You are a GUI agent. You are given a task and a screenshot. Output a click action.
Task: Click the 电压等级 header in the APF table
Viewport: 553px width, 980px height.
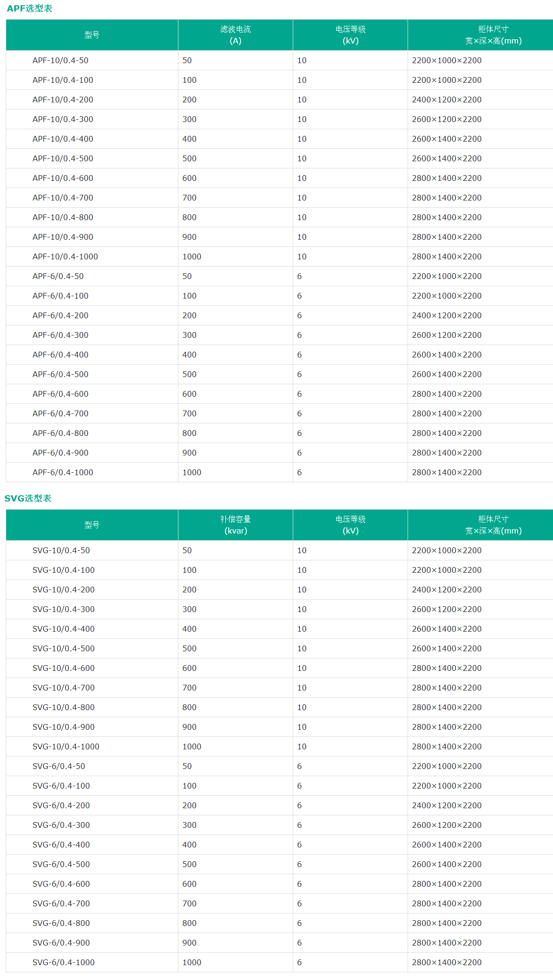(x=350, y=35)
